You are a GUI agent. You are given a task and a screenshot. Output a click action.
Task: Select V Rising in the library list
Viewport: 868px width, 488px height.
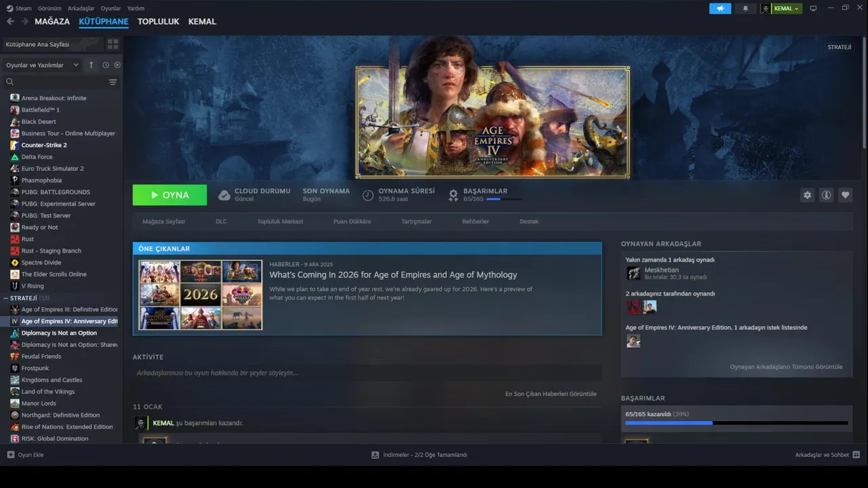[33, 286]
